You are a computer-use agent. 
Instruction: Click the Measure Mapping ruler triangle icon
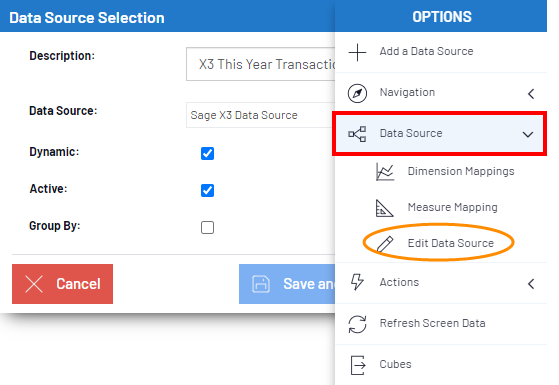[384, 208]
